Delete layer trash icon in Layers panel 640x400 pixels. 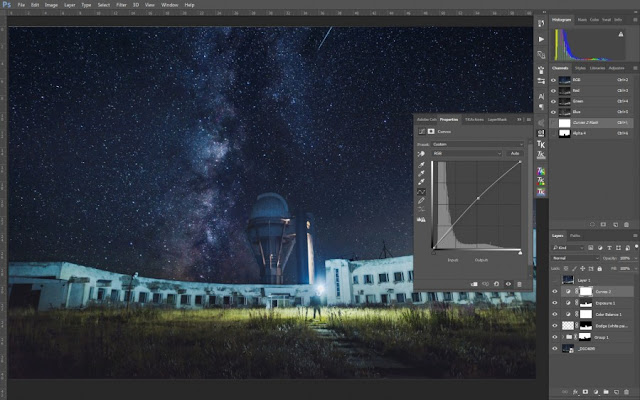coord(627,392)
